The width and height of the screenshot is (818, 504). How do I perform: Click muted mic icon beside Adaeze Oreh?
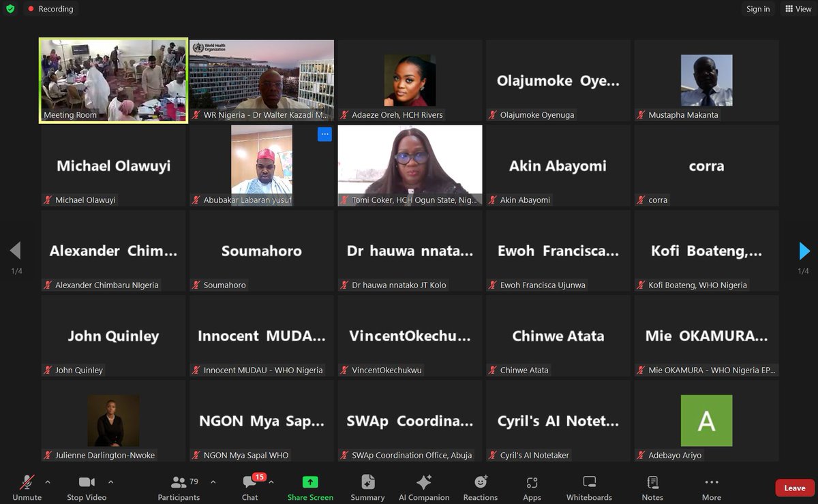[345, 115]
